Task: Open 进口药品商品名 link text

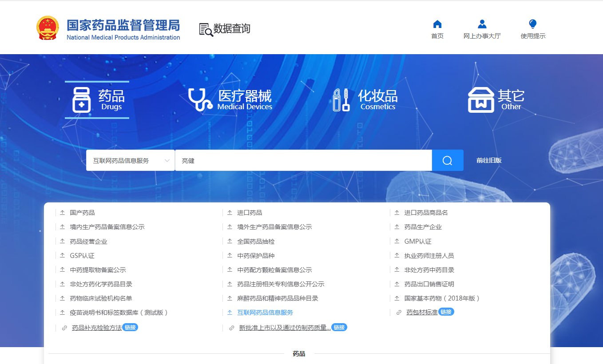Action: click(426, 213)
